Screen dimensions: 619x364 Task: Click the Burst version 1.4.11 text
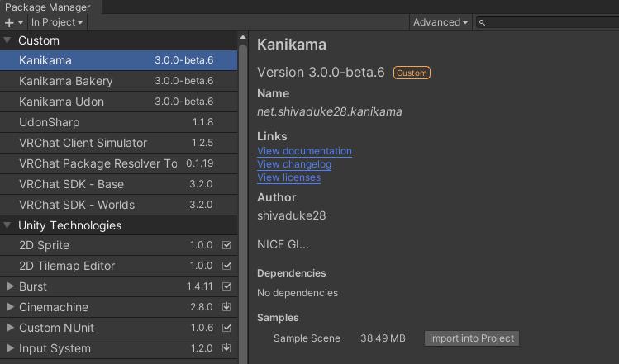coord(200,286)
